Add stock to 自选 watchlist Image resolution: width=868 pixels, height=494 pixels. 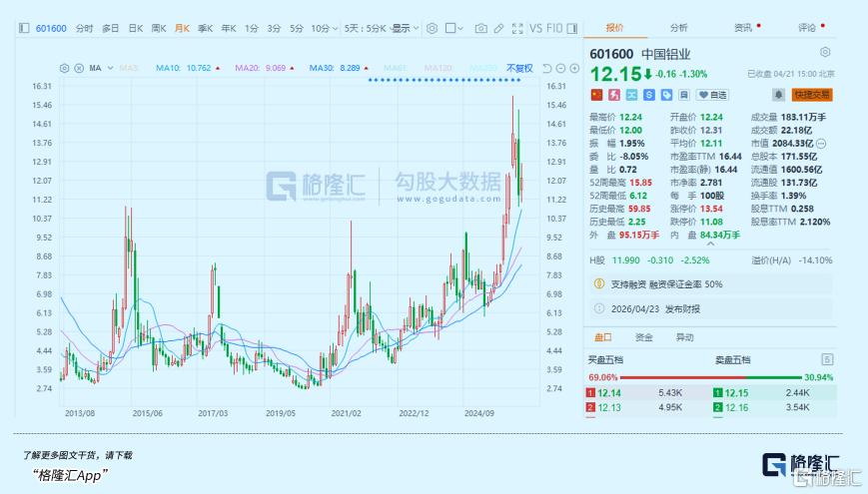[x=713, y=95]
